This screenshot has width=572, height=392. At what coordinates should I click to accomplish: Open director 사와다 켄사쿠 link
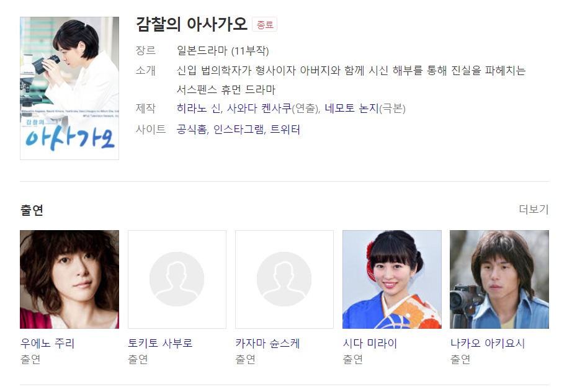(x=259, y=109)
